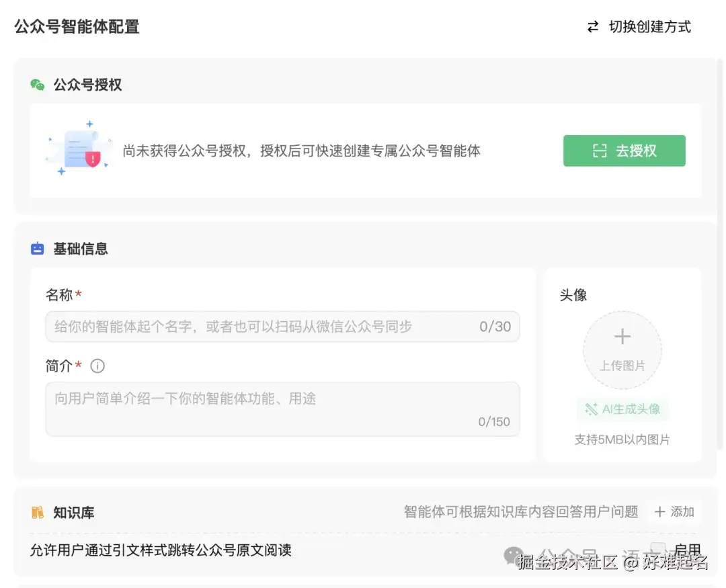Click the red shield badge on the document illustration
This screenshot has width=726, height=588.
pos(94,158)
